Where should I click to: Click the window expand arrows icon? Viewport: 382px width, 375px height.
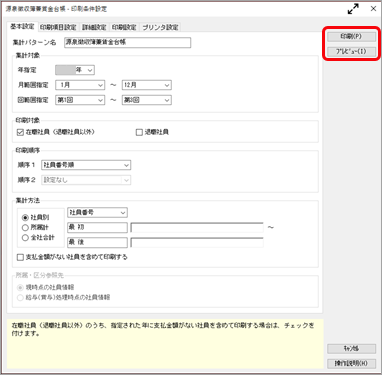[x=353, y=9]
